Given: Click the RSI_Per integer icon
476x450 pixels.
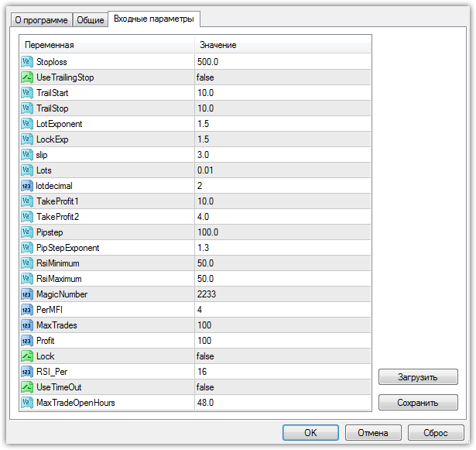Looking at the screenshot, I should pyautogui.click(x=26, y=372).
